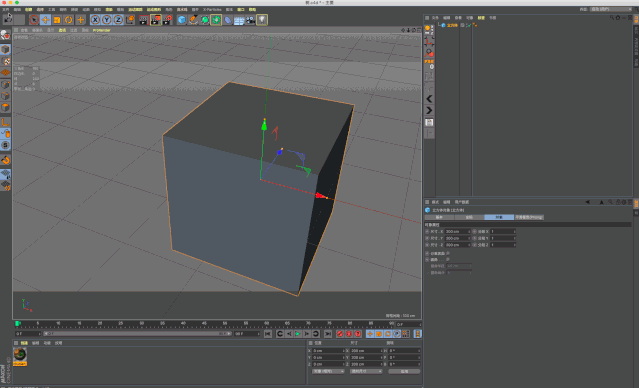
Task: Click the Position X input field
Action: [x=328, y=351]
